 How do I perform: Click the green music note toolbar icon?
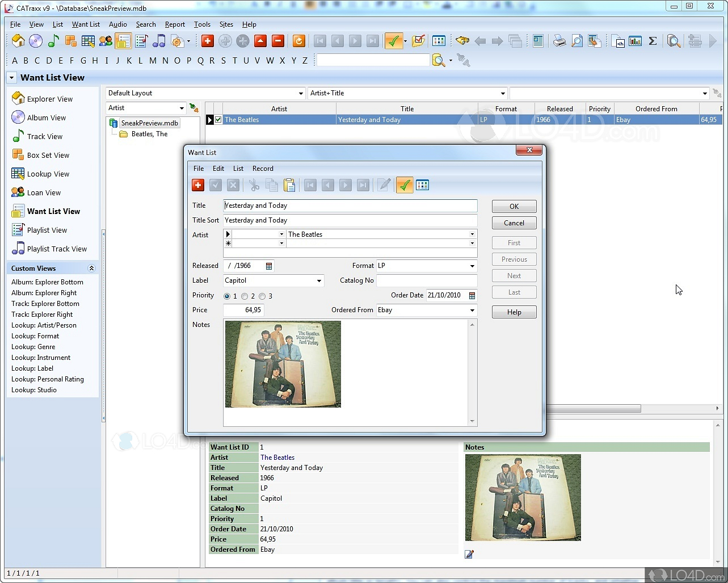click(x=53, y=41)
